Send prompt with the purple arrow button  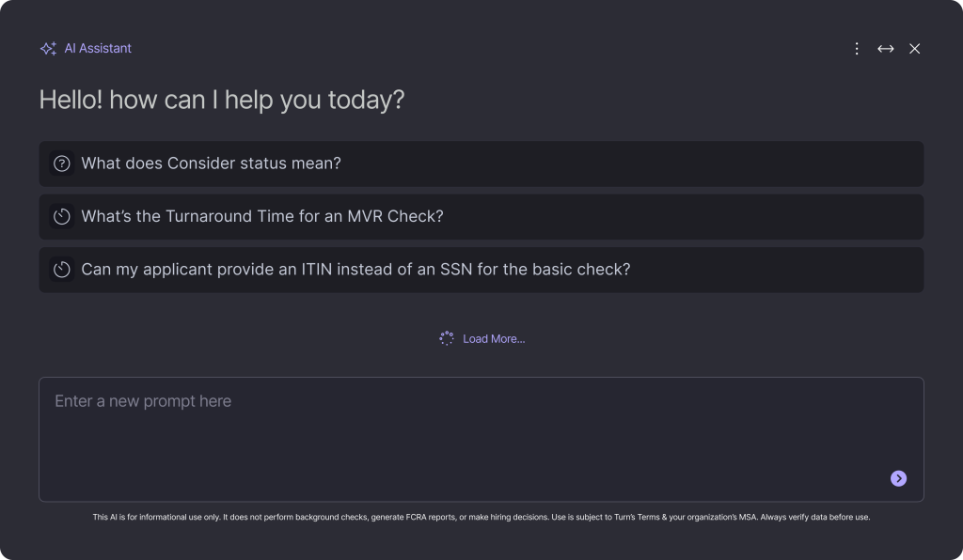[898, 478]
